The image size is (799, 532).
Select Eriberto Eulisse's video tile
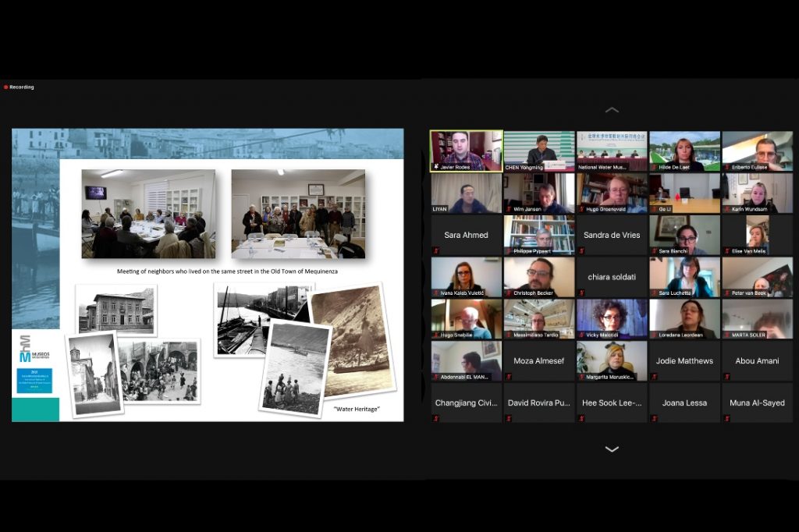(x=757, y=151)
